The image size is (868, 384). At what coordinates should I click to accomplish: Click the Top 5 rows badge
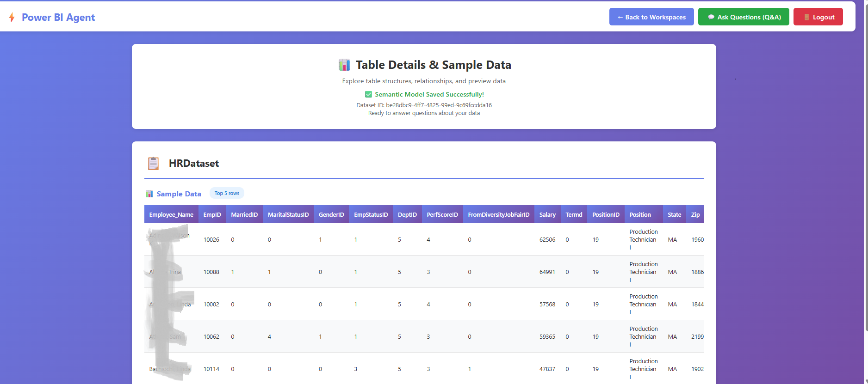tap(227, 193)
